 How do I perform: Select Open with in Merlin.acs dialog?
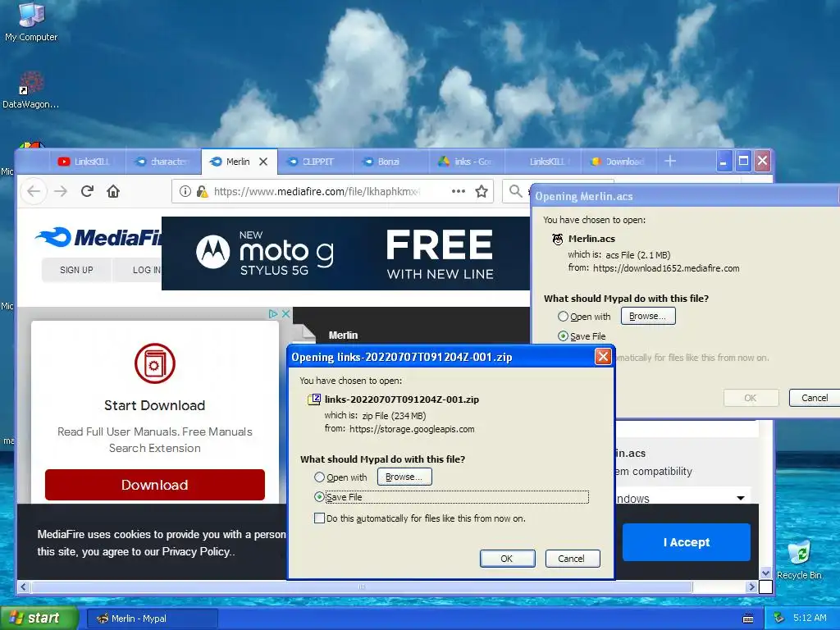(563, 317)
